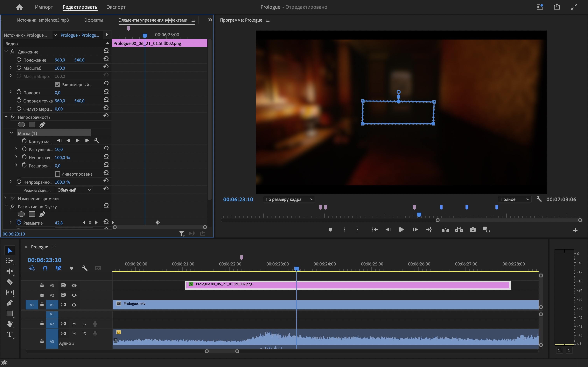Image resolution: width=588 pixels, height=367 pixels.
Task: Create rectangle mask under Непрозрачность
Action: click(32, 125)
